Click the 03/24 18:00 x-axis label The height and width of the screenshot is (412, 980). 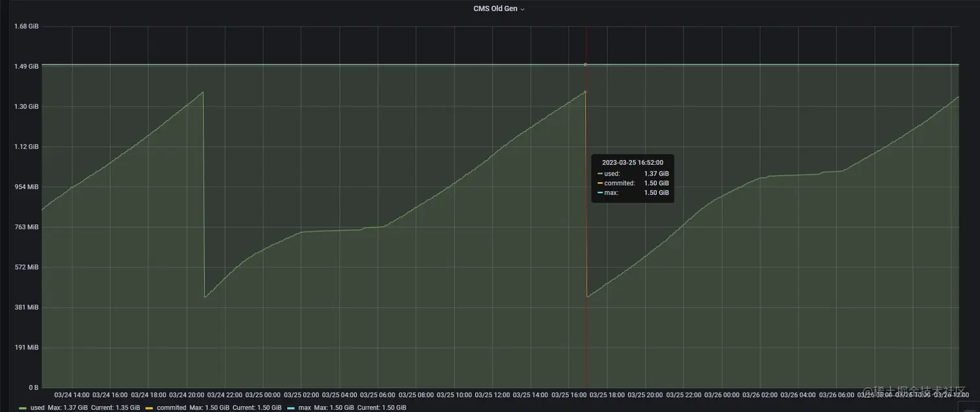[x=148, y=395]
